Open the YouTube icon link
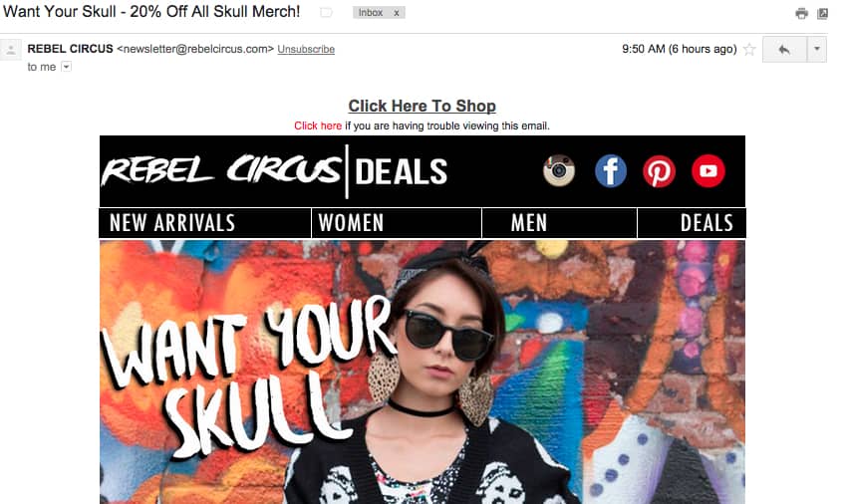The image size is (848, 504). pyautogui.click(x=707, y=171)
